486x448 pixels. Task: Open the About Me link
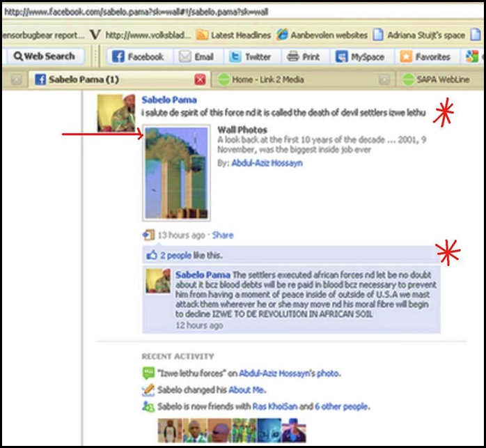coord(246,390)
